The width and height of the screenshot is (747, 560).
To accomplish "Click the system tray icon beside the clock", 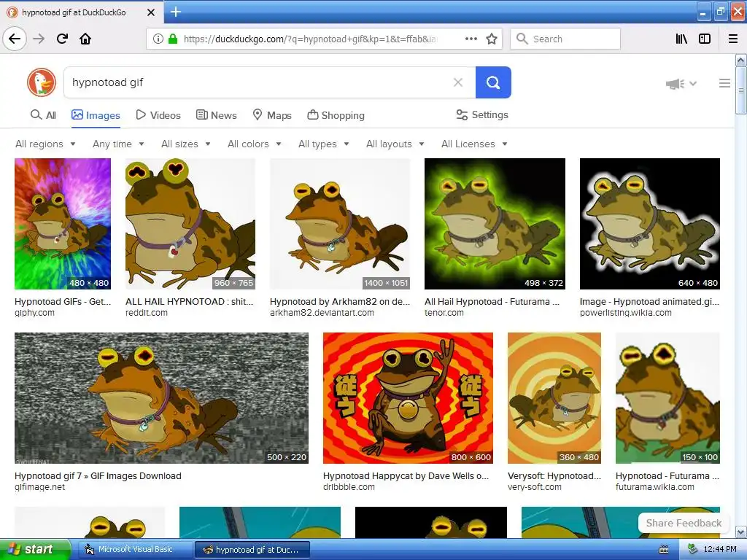I will [692, 550].
